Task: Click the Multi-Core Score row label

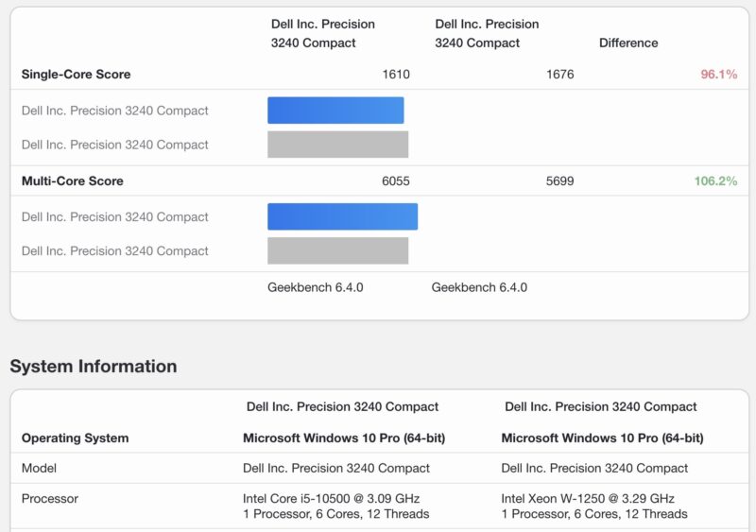Action: click(73, 180)
